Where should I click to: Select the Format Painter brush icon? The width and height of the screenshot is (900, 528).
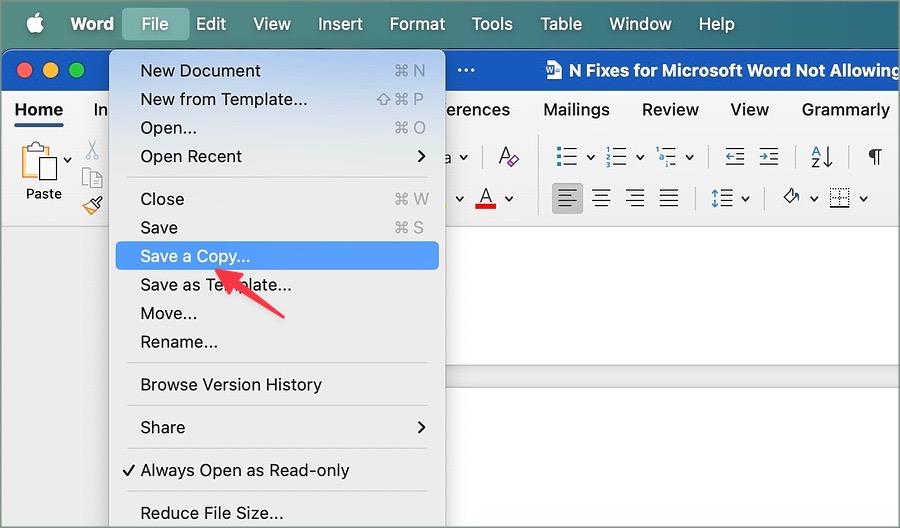[92, 205]
